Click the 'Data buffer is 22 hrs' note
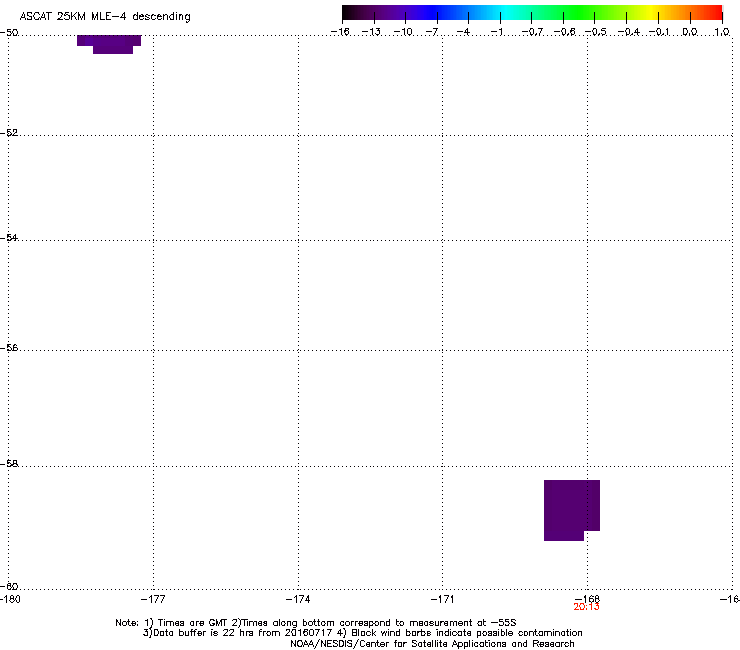 [362, 633]
